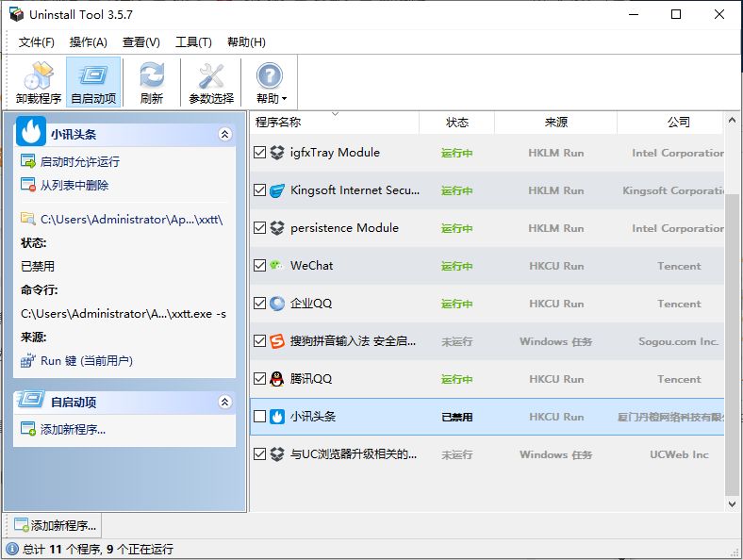Open the 帮助 toolbar dropdown arrow

285,99
